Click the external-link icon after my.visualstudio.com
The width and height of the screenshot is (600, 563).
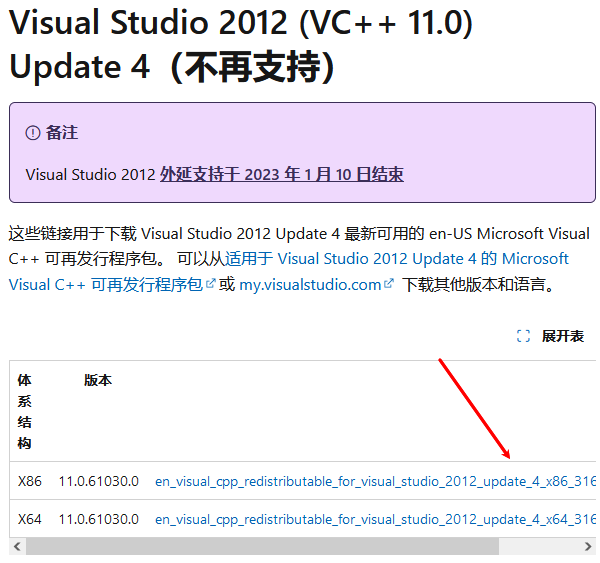pyautogui.click(x=389, y=284)
